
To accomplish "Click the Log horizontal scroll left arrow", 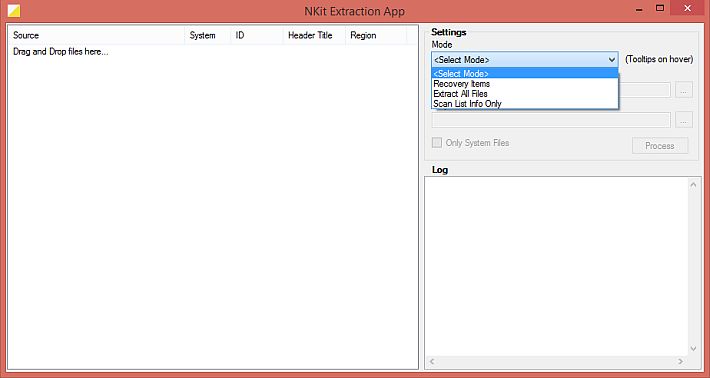I will (x=432, y=361).
